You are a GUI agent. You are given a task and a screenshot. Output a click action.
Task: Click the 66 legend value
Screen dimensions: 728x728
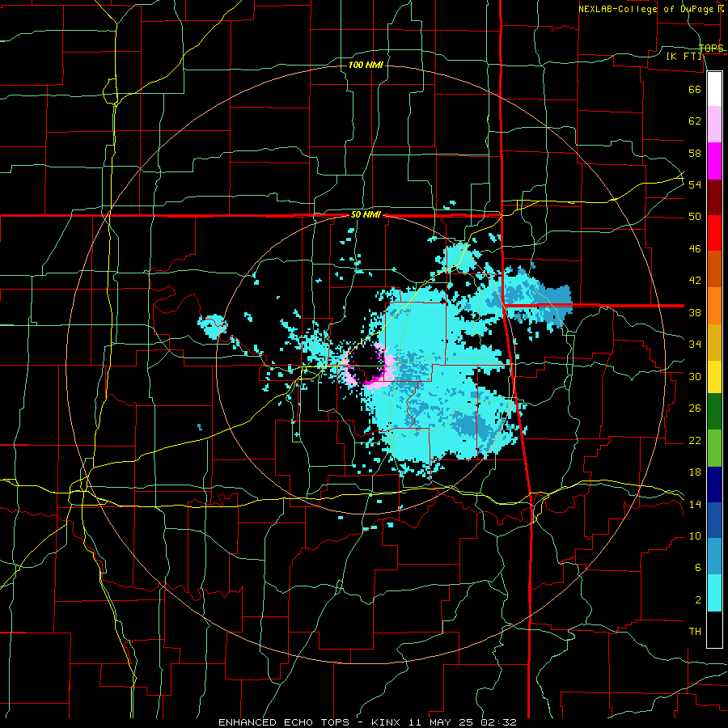pos(695,89)
